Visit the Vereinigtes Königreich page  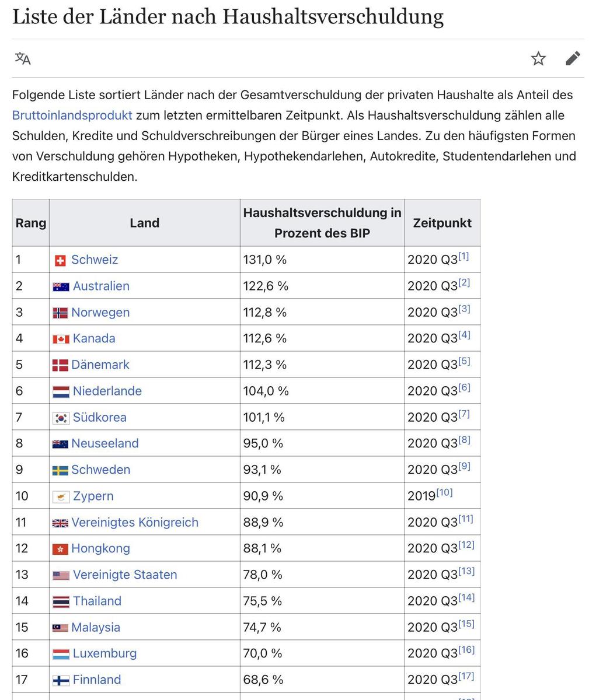pos(135,522)
